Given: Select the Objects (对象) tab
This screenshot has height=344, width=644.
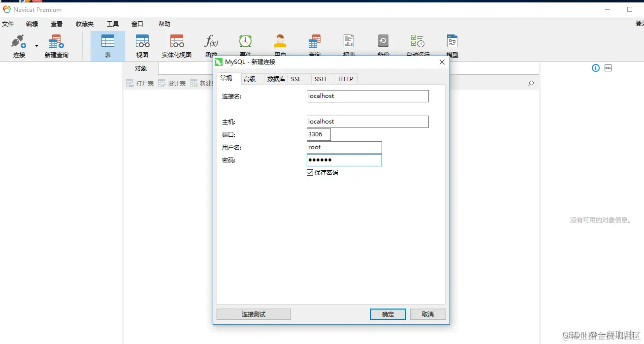Looking at the screenshot, I should (x=141, y=68).
